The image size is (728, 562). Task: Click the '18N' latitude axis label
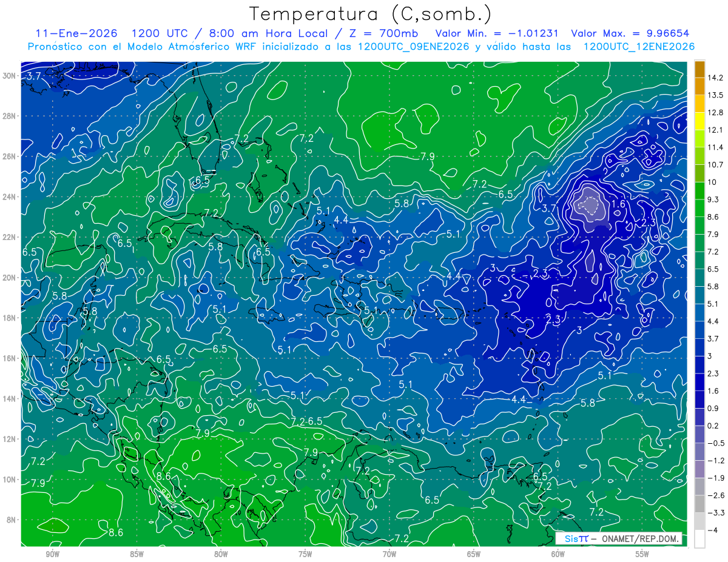coord(10,318)
